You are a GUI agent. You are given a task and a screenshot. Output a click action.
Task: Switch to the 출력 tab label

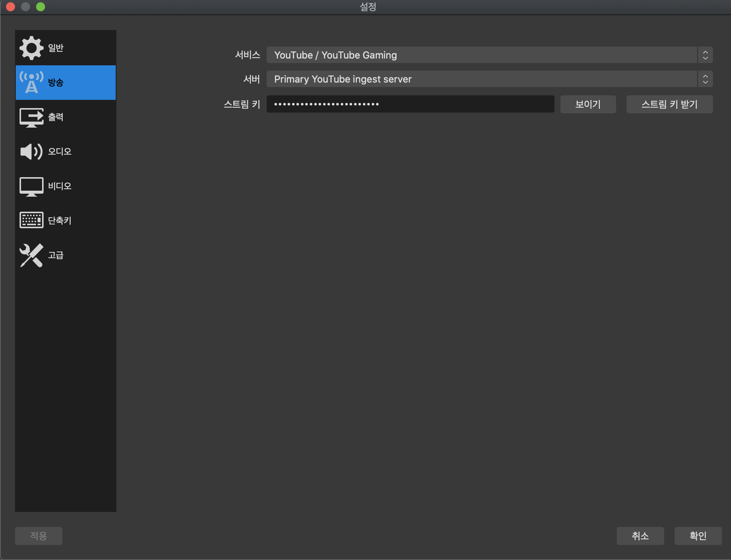point(56,117)
